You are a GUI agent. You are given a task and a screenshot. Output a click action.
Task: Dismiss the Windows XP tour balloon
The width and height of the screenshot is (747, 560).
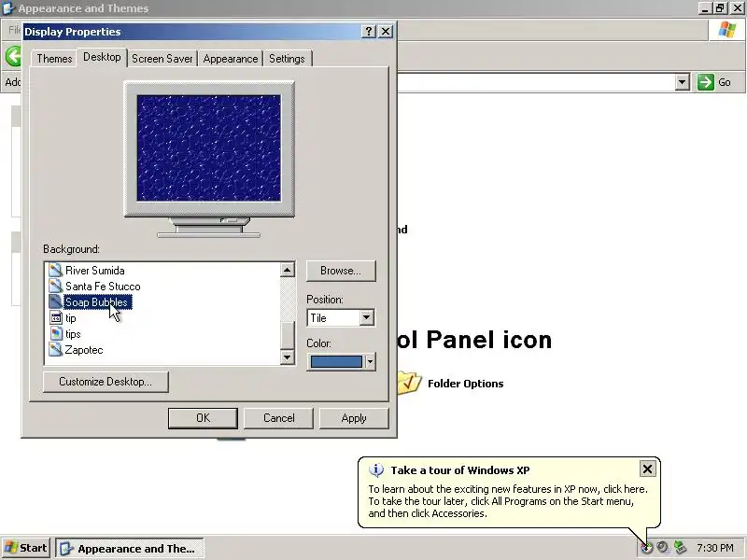click(x=647, y=469)
